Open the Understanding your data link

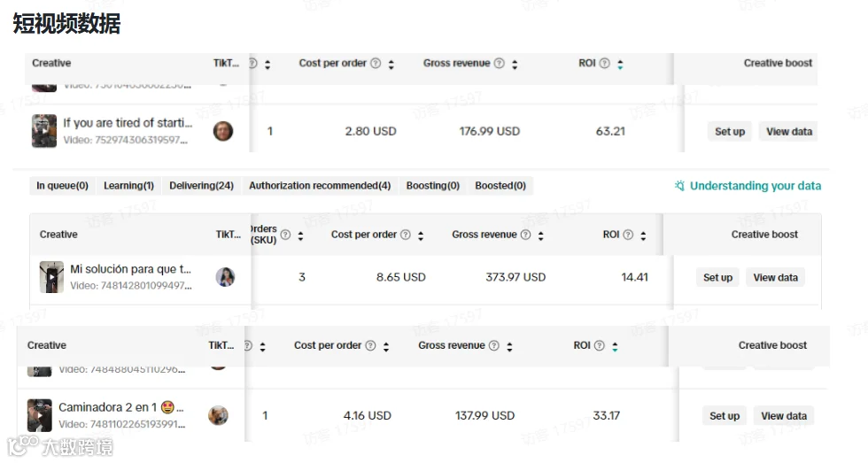pyautogui.click(x=755, y=186)
